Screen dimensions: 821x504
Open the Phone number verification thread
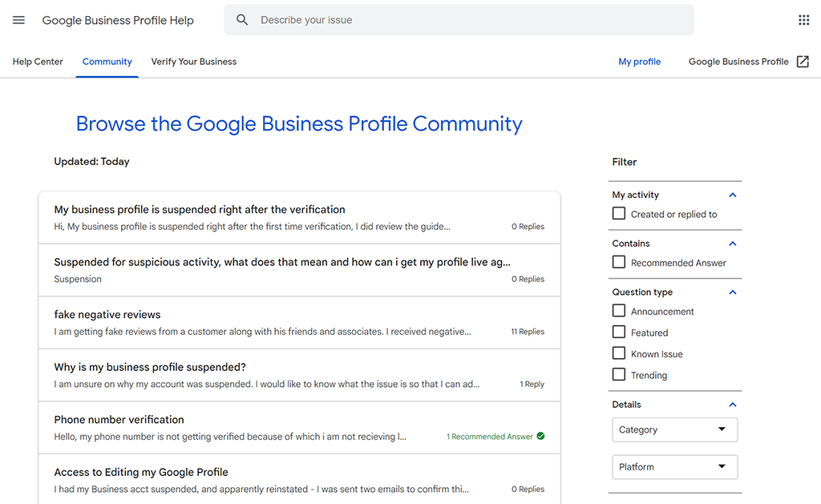(299, 428)
